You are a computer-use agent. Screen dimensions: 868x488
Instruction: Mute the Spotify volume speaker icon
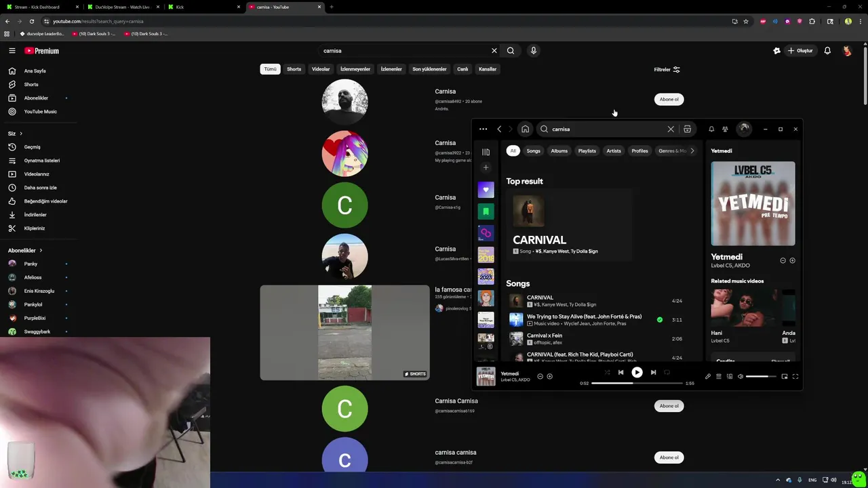(x=741, y=376)
